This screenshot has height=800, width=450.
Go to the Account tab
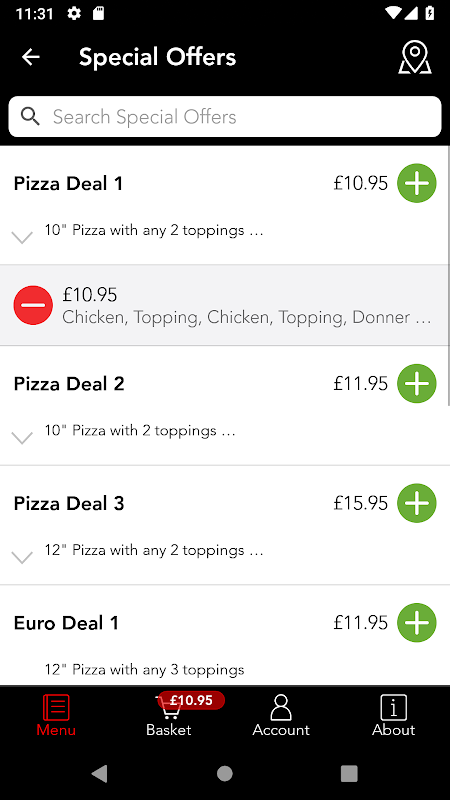pos(281,715)
